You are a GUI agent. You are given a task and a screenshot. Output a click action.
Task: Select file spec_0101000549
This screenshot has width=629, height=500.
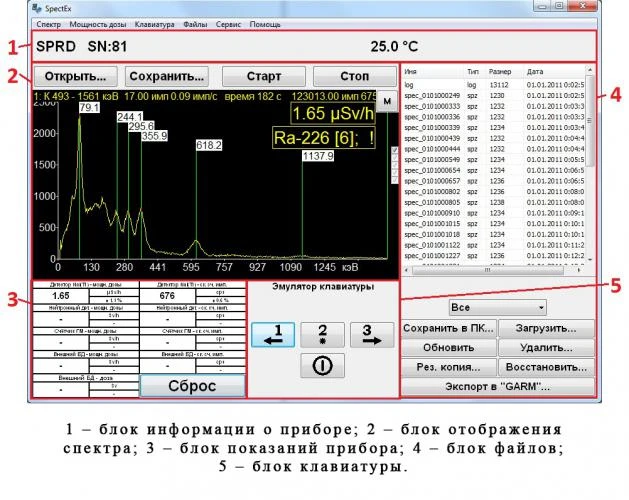(x=494, y=160)
